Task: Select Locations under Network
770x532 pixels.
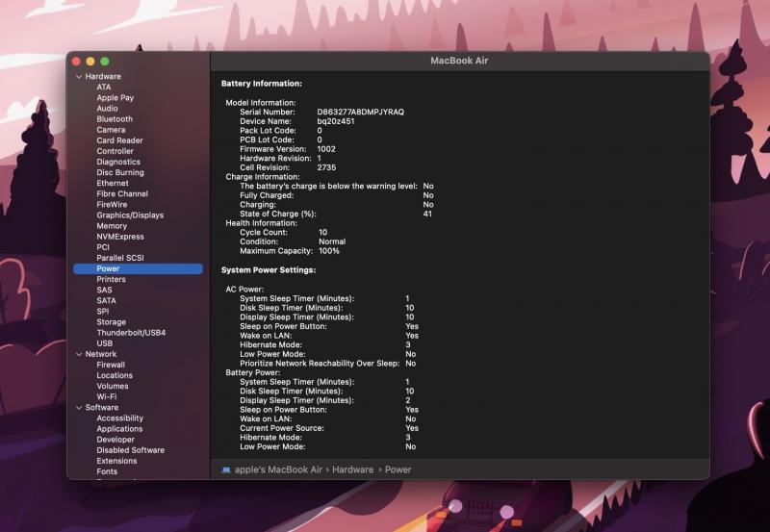Action: tap(115, 375)
